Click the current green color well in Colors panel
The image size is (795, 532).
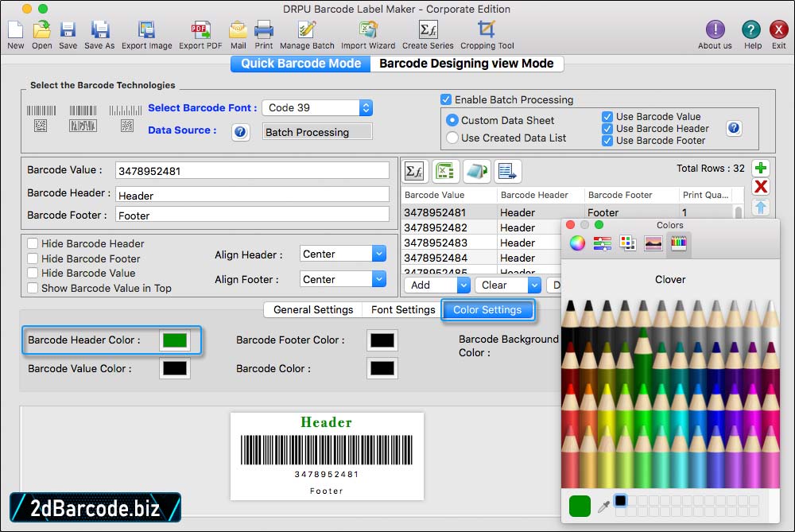click(x=580, y=506)
